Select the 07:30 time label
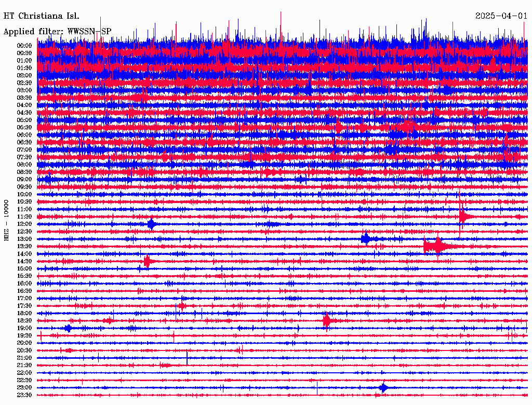The height and width of the screenshot is (405, 532). pyautogui.click(x=24, y=157)
